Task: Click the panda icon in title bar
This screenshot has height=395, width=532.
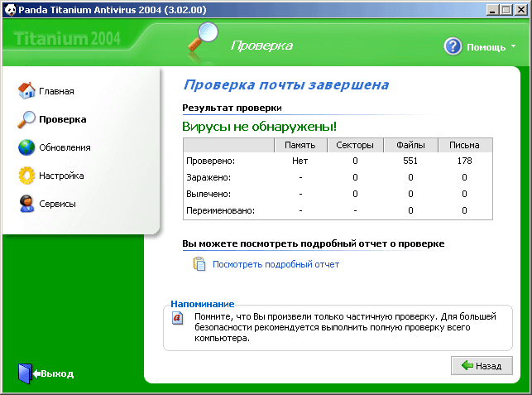Action: click(10, 9)
